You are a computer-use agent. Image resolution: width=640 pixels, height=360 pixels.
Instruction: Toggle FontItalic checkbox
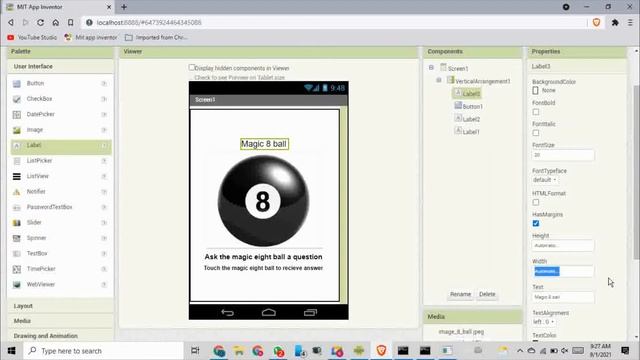536,133
